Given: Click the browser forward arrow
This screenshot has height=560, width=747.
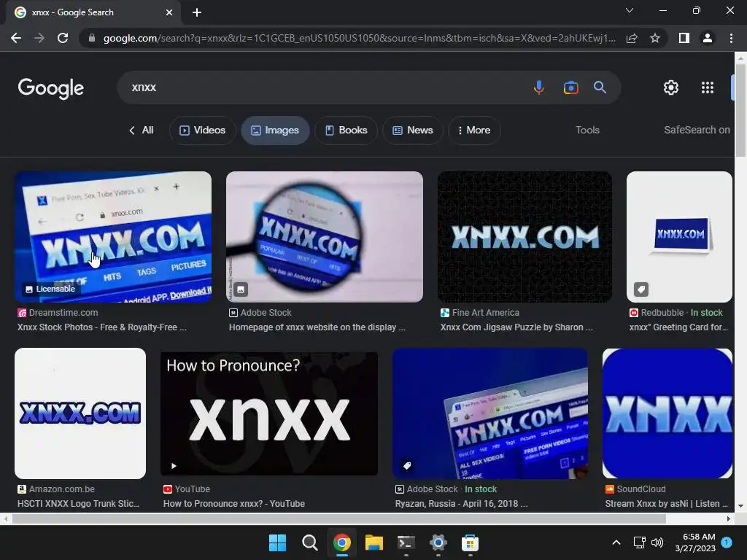Looking at the screenshot, I should point(39,38).
